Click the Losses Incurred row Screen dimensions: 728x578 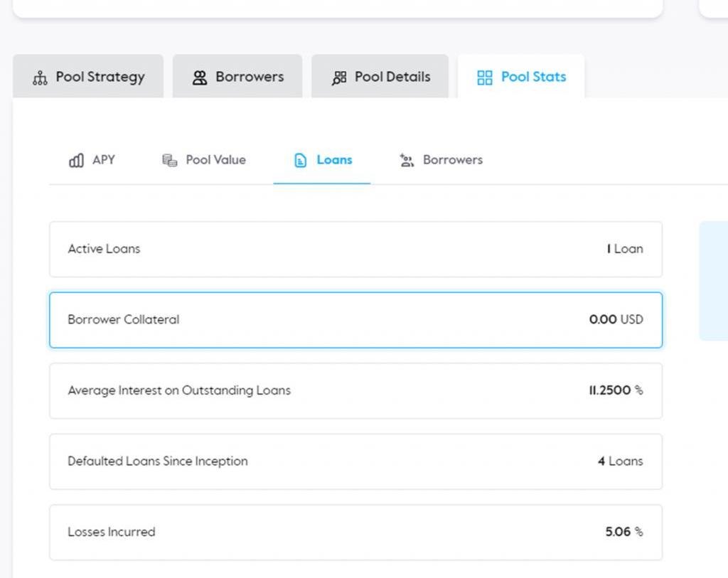[x=355, y=532]
